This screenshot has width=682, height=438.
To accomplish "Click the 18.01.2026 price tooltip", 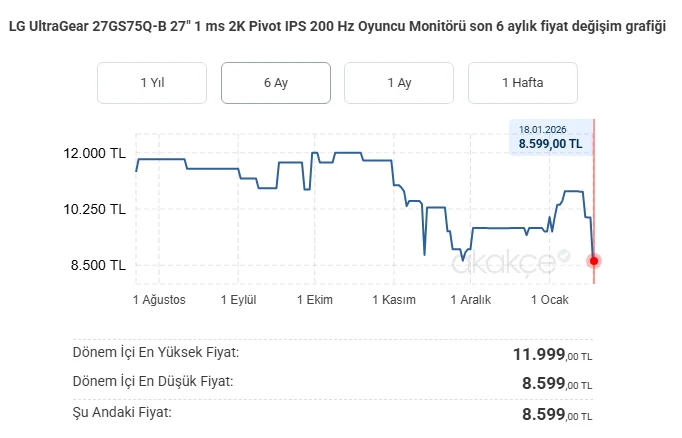I will click(550, 137).
